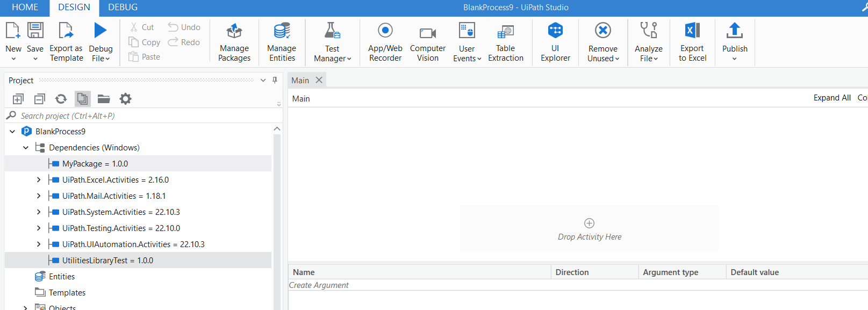Collapse all project tree nodes icon

point(40,99)
